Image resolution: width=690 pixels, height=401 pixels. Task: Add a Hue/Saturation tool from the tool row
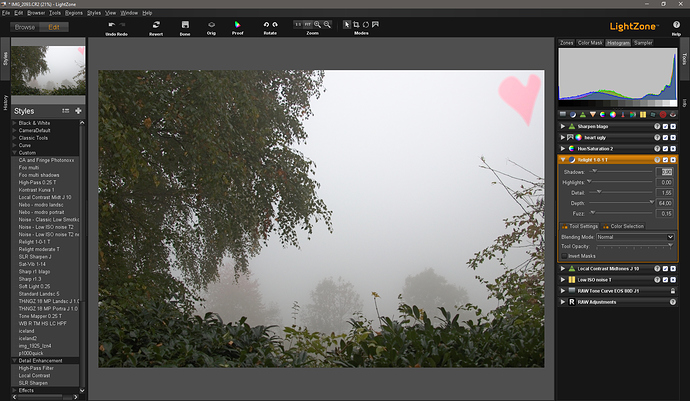click(x=602, y=114)
